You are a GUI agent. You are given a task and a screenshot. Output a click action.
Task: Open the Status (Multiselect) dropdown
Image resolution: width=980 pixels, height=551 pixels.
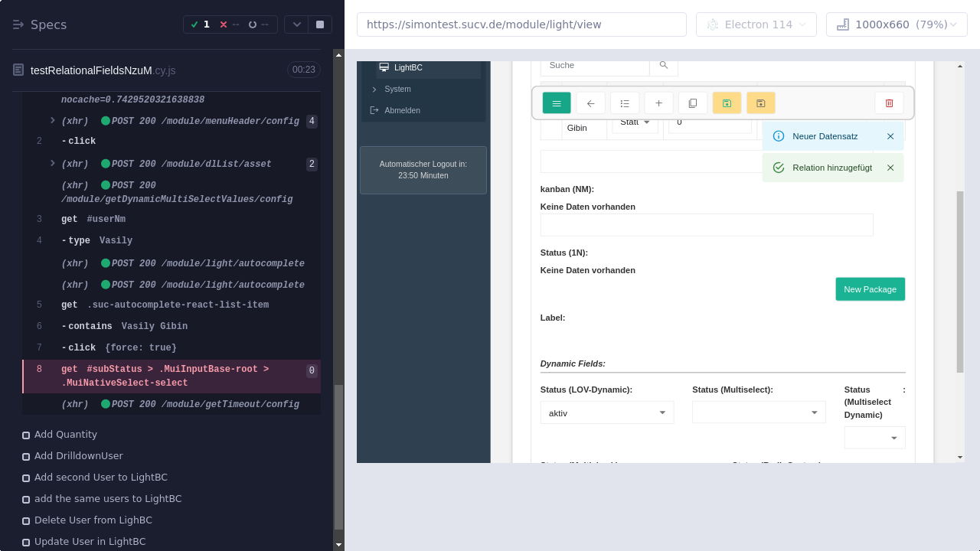tap(758, 413)
